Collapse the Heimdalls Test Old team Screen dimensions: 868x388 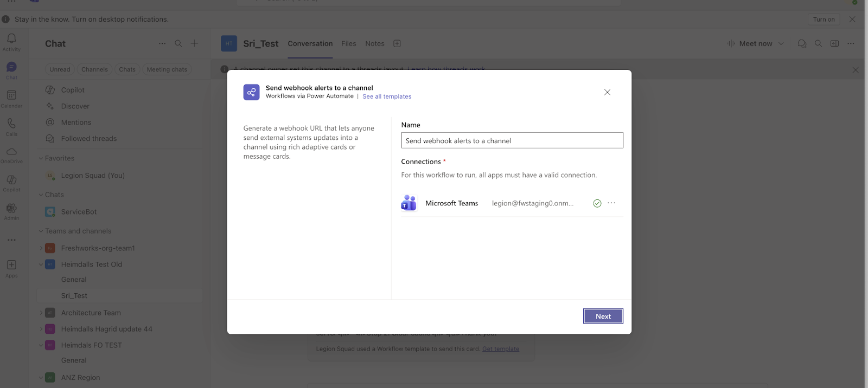coord(41,264)
